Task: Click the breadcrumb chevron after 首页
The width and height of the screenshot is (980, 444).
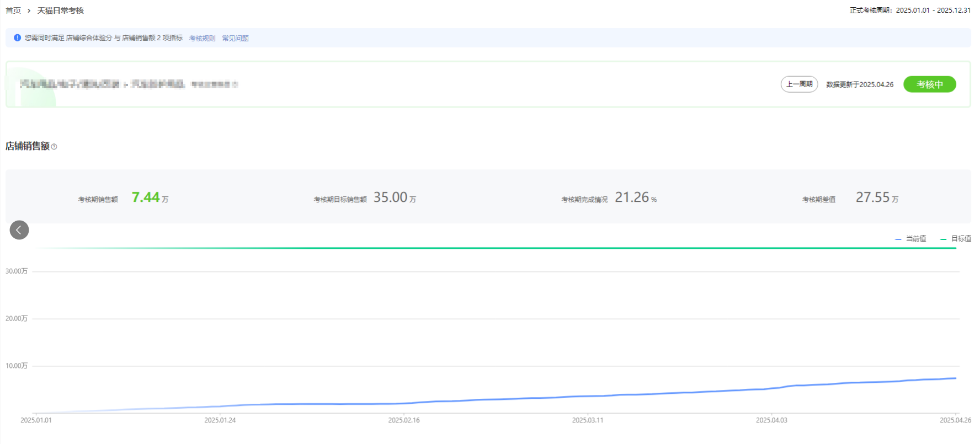Action: coord(29,11)
